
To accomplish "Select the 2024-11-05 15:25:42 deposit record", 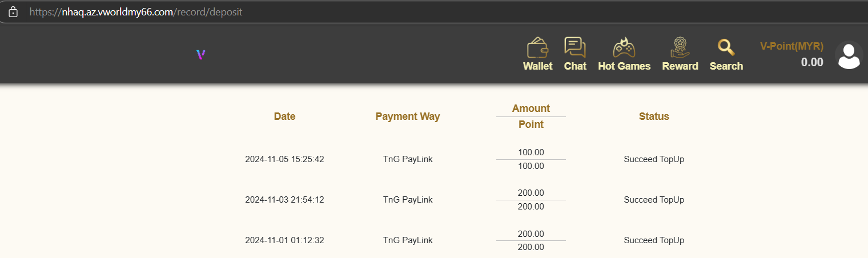I will pyautogui.click(x=284, y=159).
